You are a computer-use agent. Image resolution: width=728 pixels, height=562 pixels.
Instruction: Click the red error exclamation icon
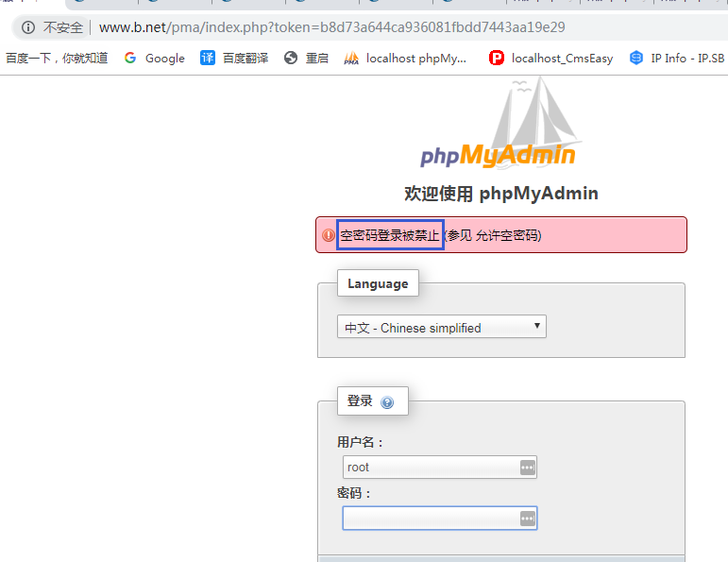click(329, 235)
